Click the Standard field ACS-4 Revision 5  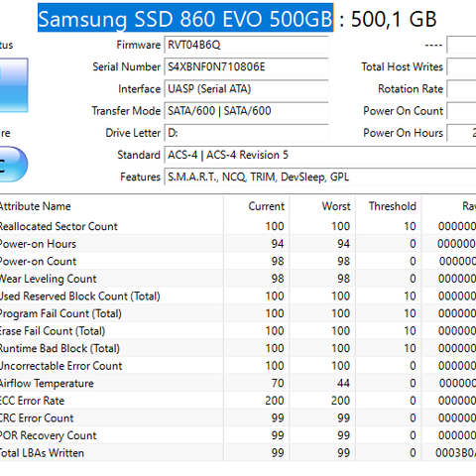click(320, 155)
